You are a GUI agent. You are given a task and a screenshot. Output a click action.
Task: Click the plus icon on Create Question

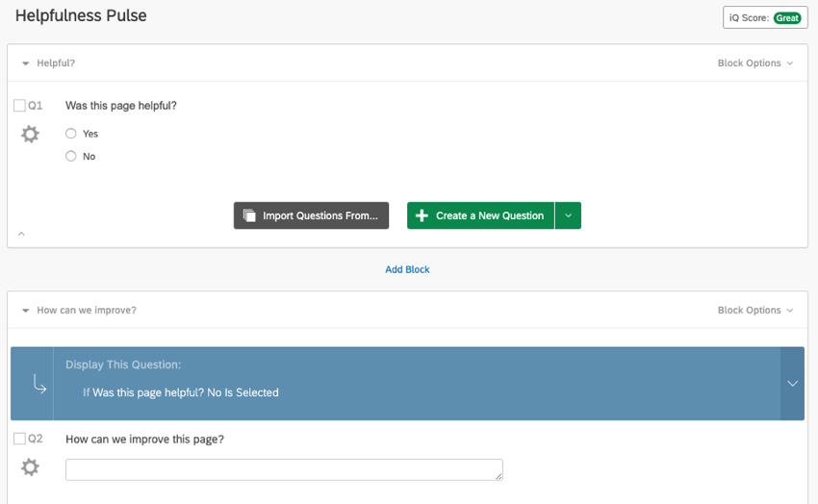[x=422, y=215]
